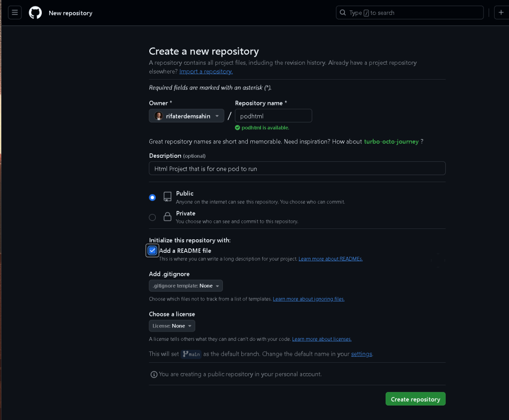
Task: Open the .gitignore template dropdown
Action: click(186, 286)
